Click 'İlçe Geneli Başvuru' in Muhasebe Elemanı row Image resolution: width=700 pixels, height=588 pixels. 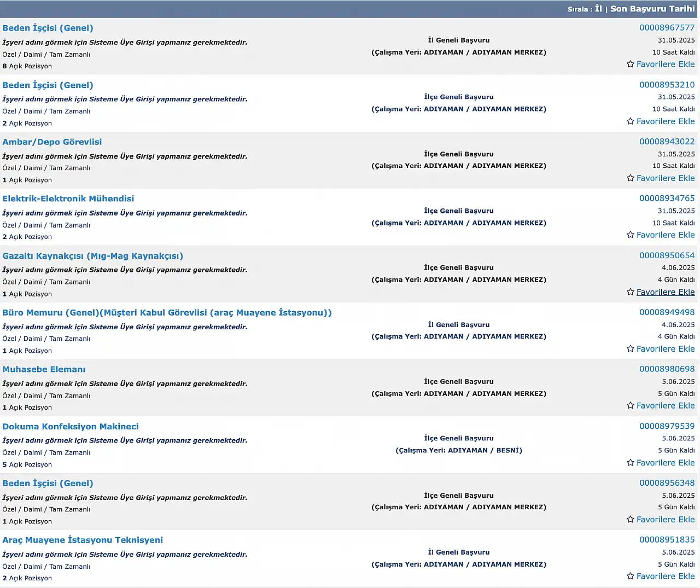tap(459, 382)
